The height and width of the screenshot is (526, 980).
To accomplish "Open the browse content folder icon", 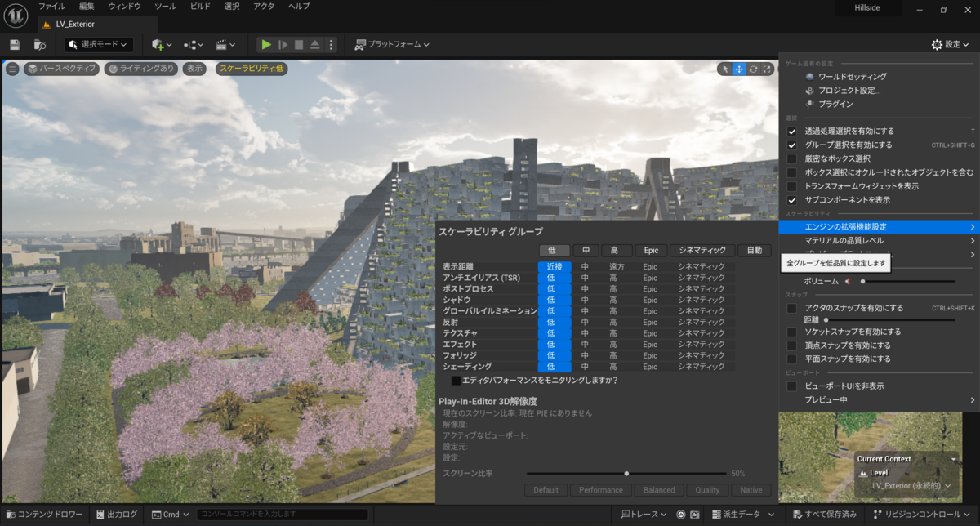I will point(40,44).
